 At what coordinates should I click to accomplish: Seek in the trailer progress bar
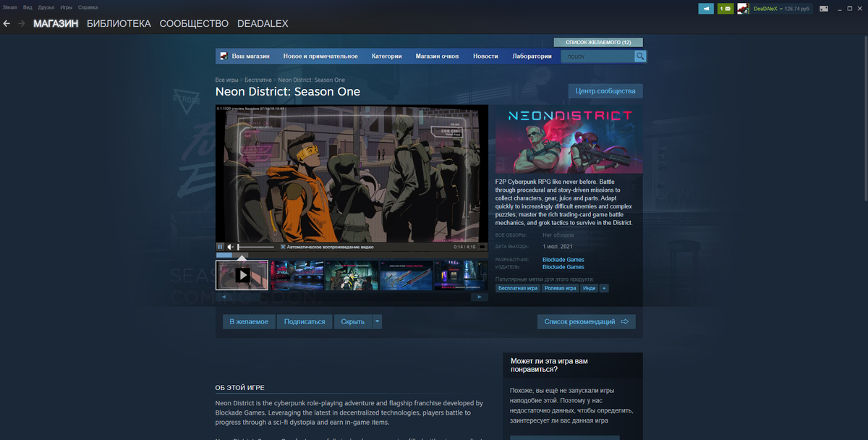click(x=352, y=255)
